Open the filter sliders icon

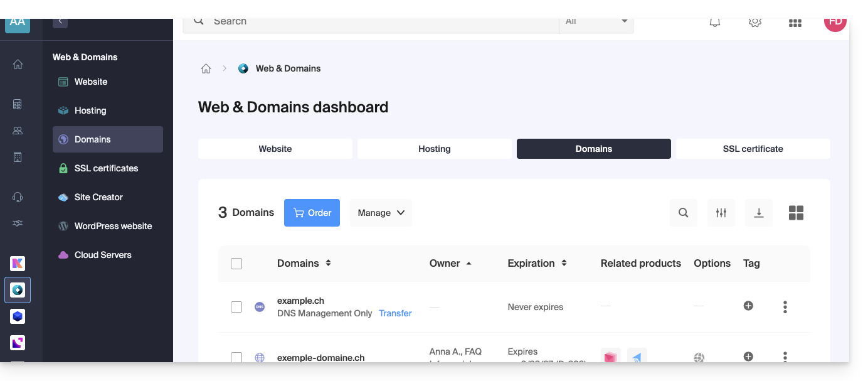721,213
